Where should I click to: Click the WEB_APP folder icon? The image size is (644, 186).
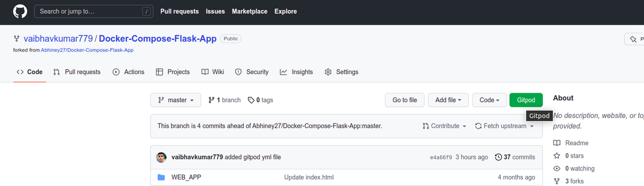161,177
